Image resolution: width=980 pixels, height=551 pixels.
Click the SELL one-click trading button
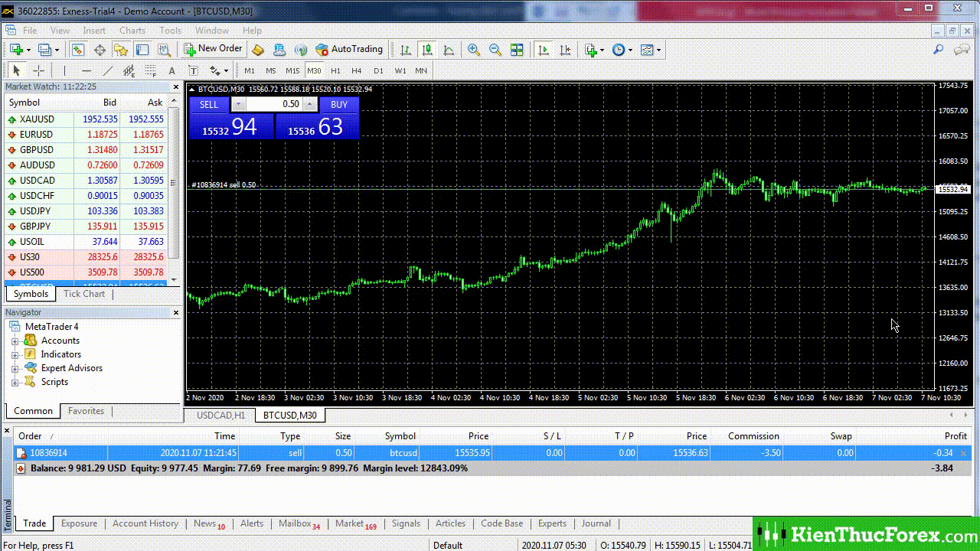209,104
